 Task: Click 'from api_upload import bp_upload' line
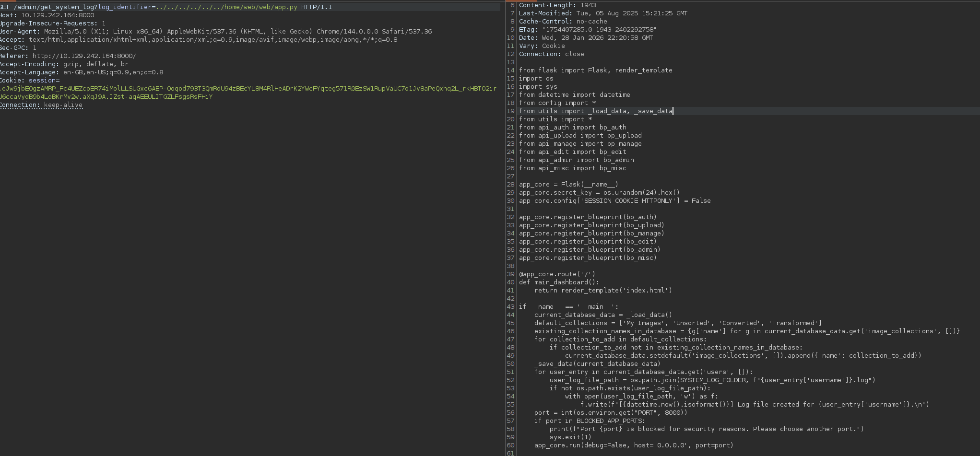[x=580, y=136]
